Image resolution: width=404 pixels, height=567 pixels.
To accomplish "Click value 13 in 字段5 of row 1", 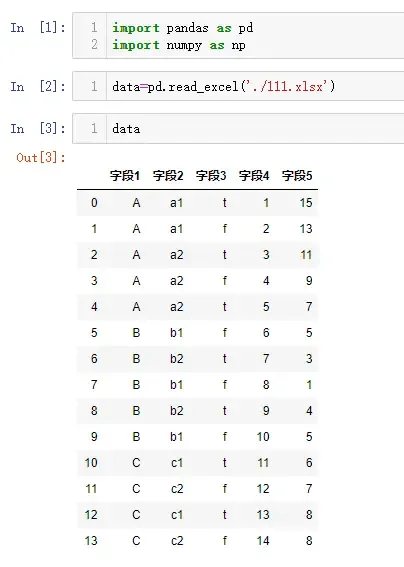I will [306, 229].
